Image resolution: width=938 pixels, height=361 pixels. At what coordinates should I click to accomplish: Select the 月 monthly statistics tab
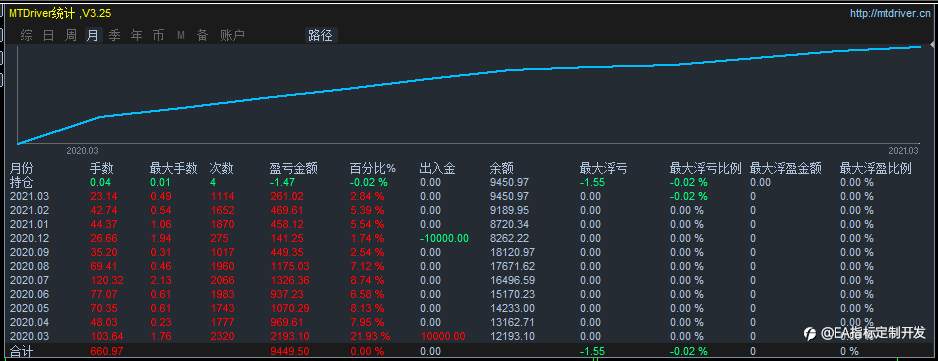(93, 35)
